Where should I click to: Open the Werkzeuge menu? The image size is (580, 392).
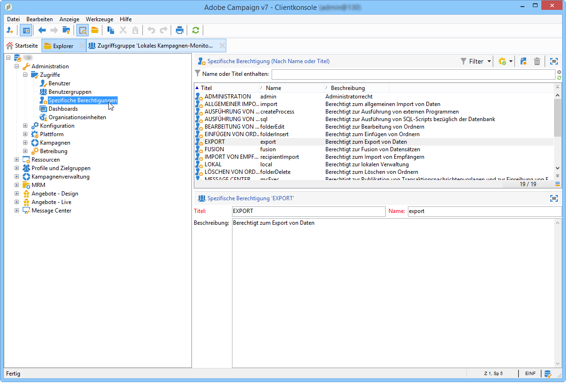[99, 19]
